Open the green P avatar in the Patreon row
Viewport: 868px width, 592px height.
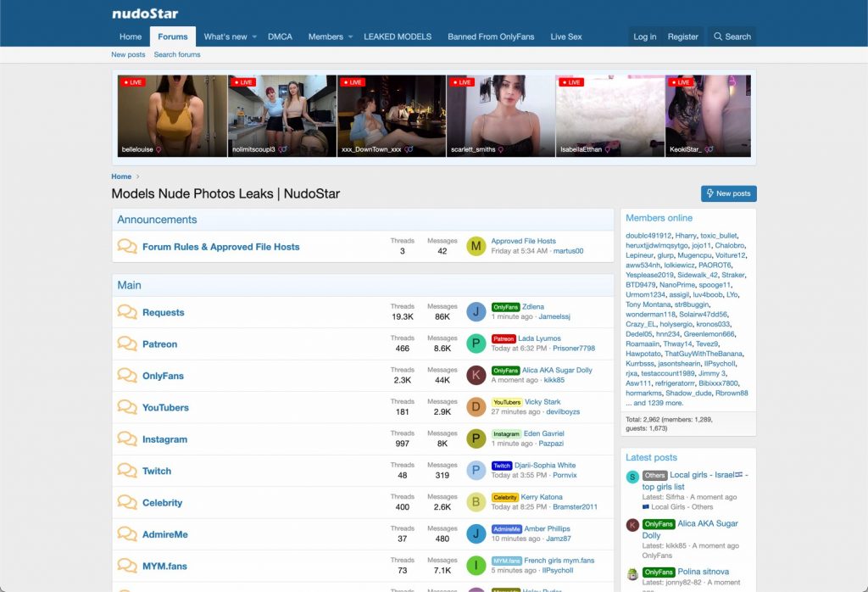coord(476,343)
